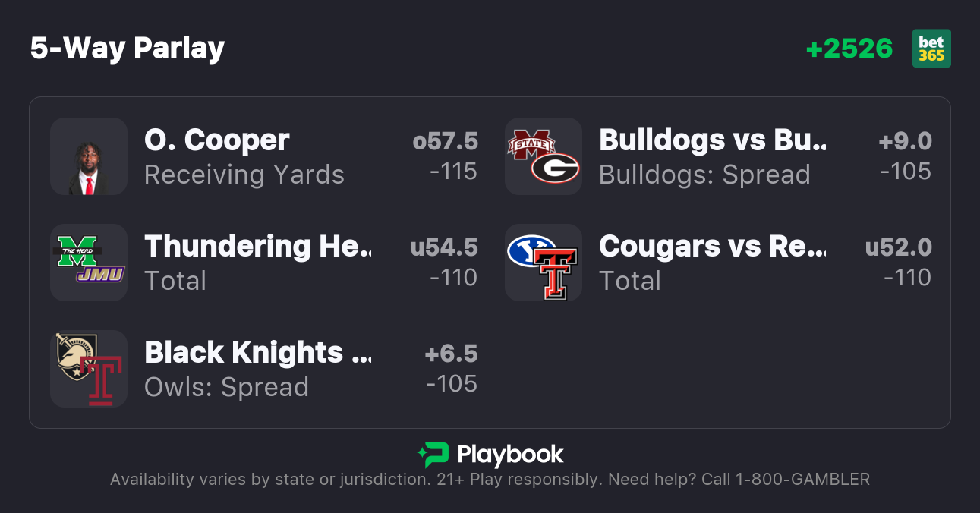This screenshot has width=980, height=513.
Task: Click Mississippi State and Georgia logos
Action: [x=544, y=156]
